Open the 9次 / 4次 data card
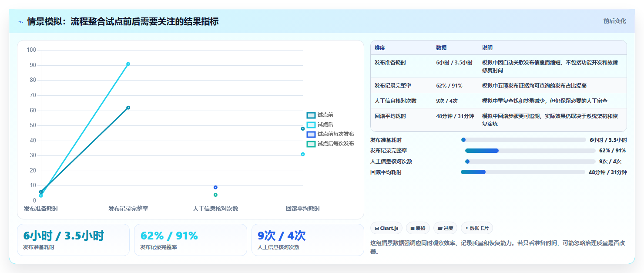This screenshot has height=273, width=644. (308, 240)
